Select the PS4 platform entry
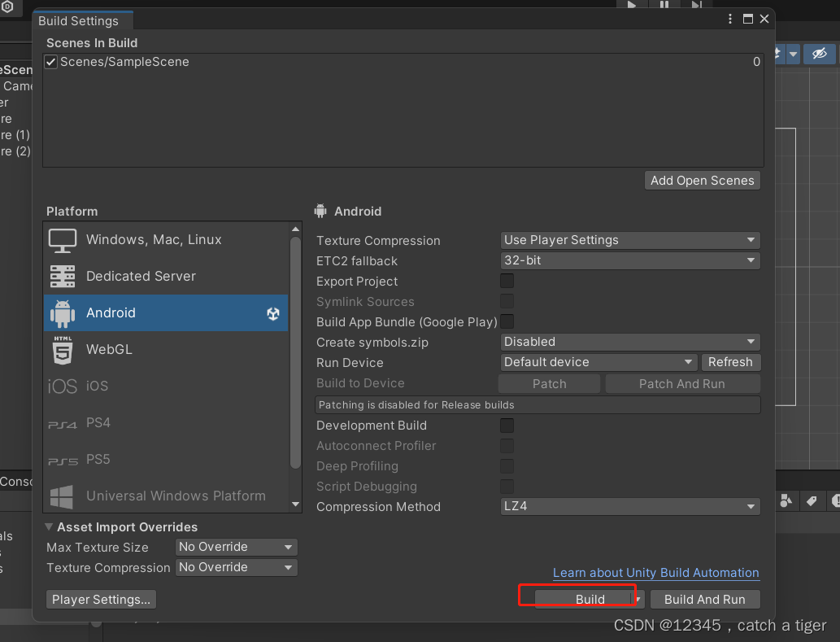This screenshot has height=642, width=840. tap(98, 423)
